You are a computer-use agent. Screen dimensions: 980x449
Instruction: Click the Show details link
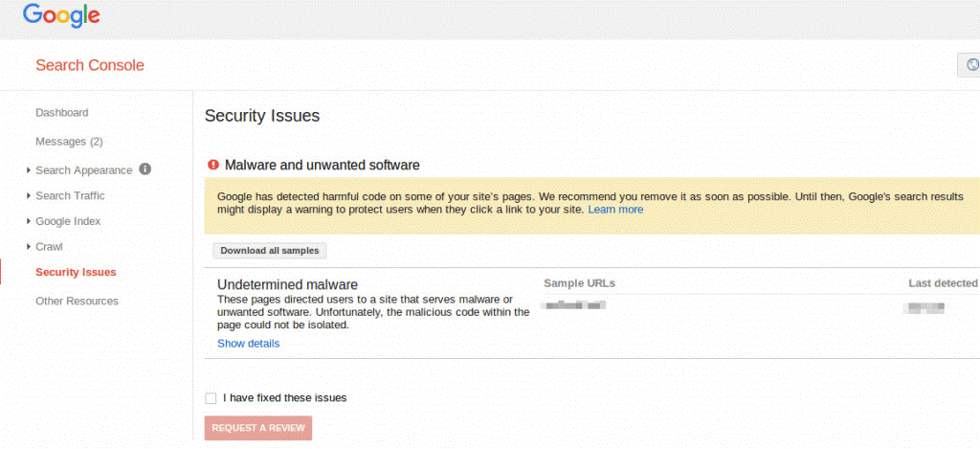click(x=248, y=344)
